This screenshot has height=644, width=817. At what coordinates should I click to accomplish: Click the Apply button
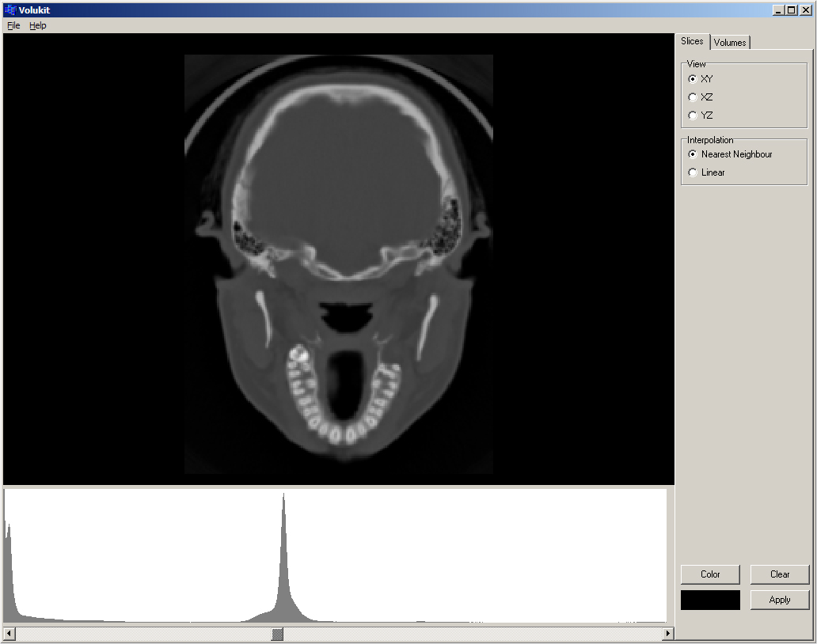coord(780,600)
